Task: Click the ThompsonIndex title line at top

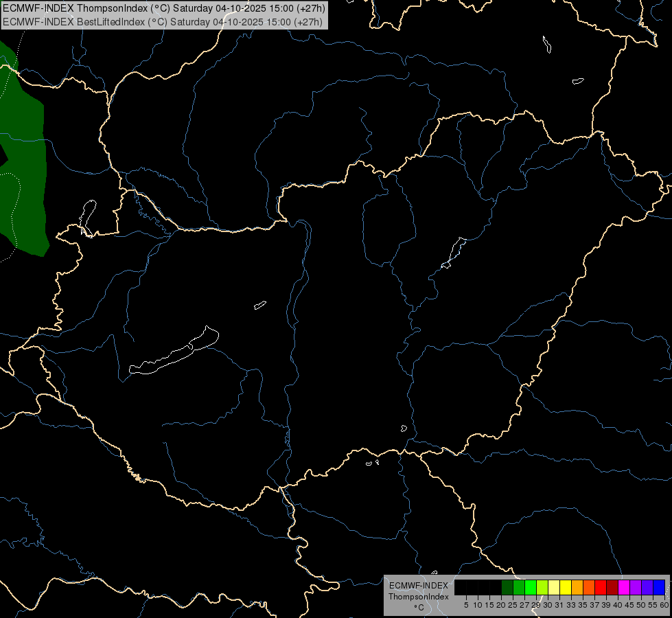Action: pyautogui.click(x=164, y=8)
